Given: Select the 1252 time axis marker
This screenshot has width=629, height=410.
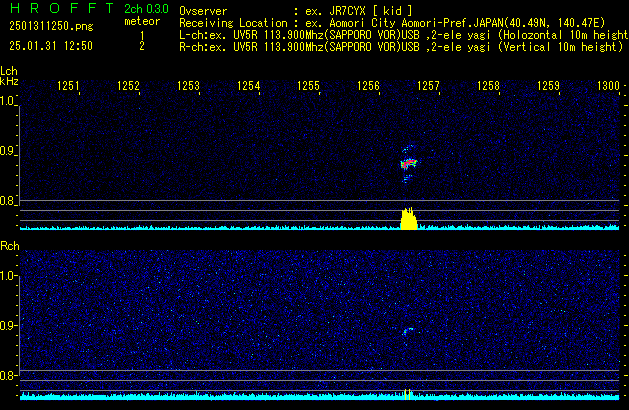Looking at the screenshot, I should tap(128, 86).
